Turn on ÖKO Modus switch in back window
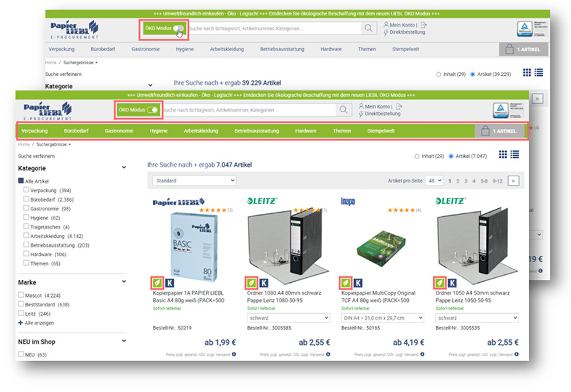The height and width of the screenshot is (392, 571). (178, 28)
